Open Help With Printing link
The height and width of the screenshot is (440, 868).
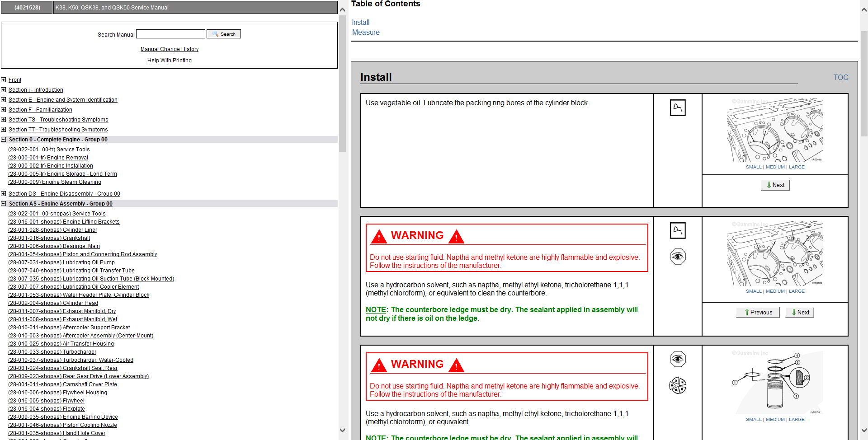[170, 61]
